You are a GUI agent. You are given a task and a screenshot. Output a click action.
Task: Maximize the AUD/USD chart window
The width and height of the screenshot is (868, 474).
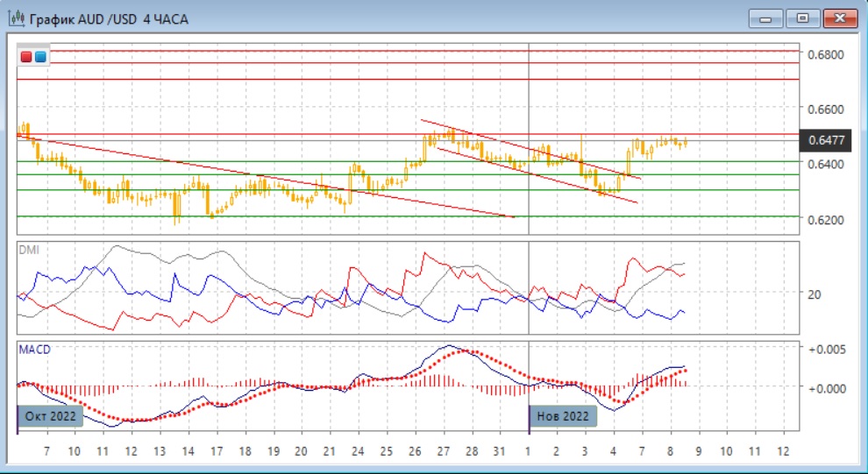(801, 18)
